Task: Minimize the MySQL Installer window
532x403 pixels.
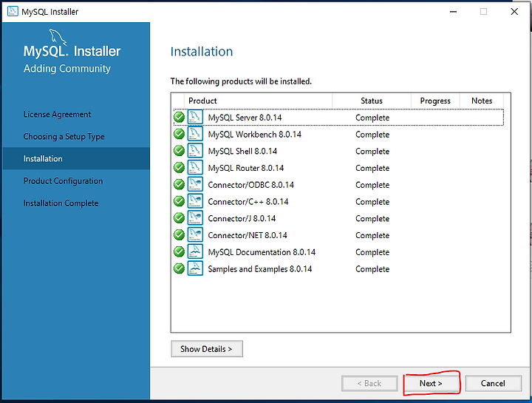Action: 453,12
